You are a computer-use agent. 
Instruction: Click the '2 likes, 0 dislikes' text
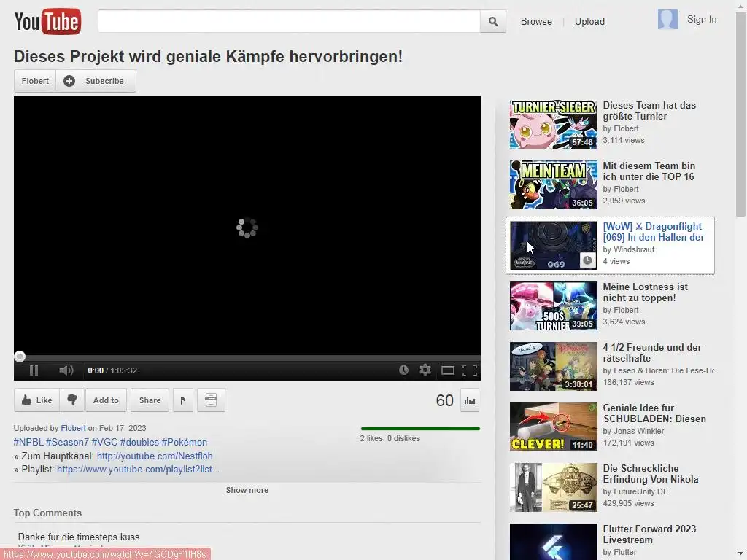390,438
